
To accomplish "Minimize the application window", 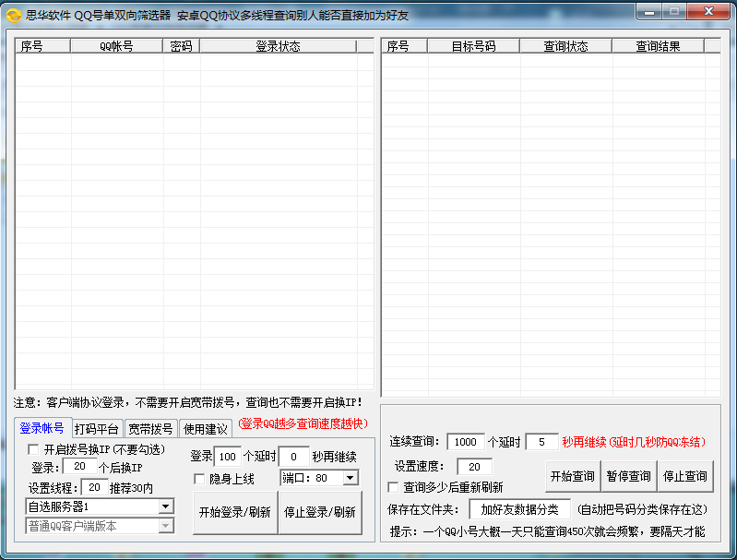I will coord(649,12).
